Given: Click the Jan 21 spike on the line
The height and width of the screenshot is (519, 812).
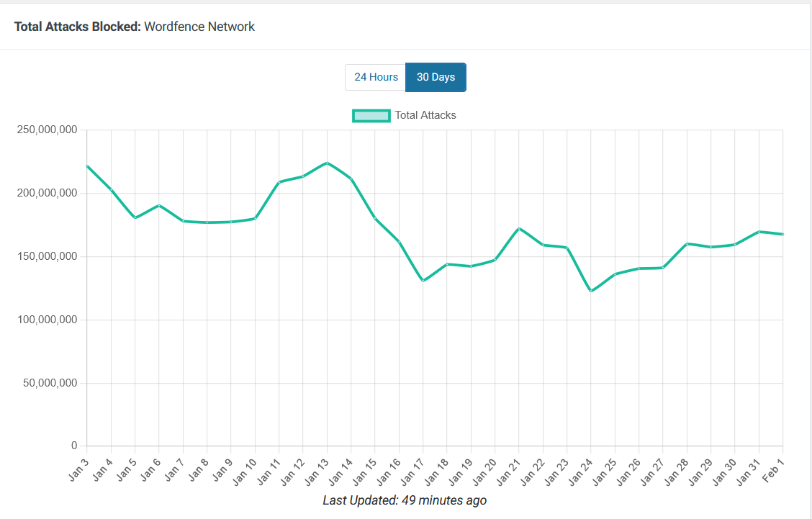Looking at the screenshot, I should 518,229.
